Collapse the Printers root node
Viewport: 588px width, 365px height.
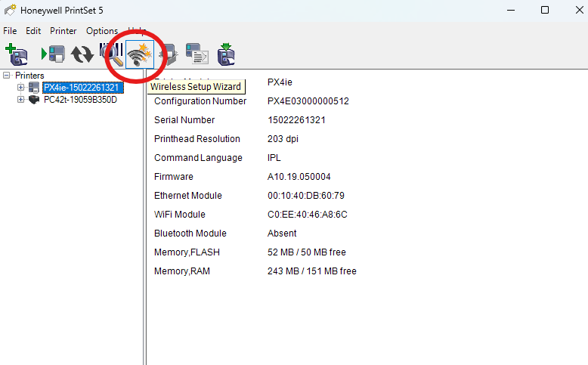[6, 76]
